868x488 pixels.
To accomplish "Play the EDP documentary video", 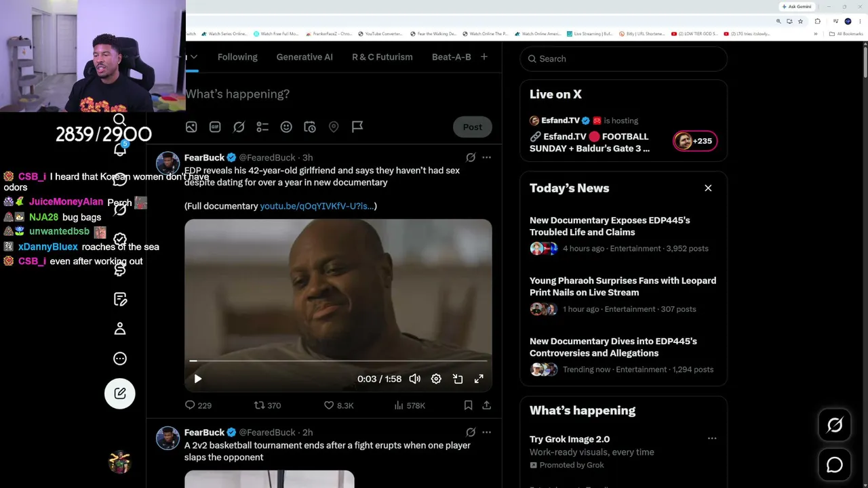I will [197, 379].
